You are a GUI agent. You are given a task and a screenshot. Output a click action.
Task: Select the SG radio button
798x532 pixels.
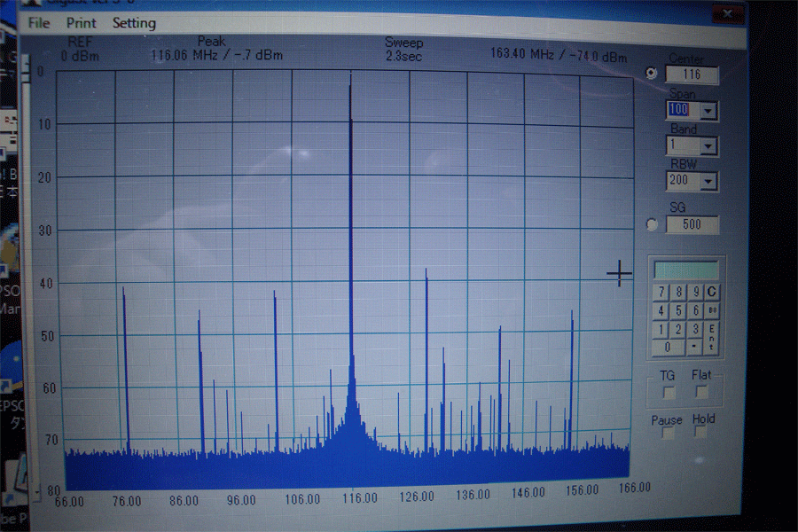pos(653,224)
